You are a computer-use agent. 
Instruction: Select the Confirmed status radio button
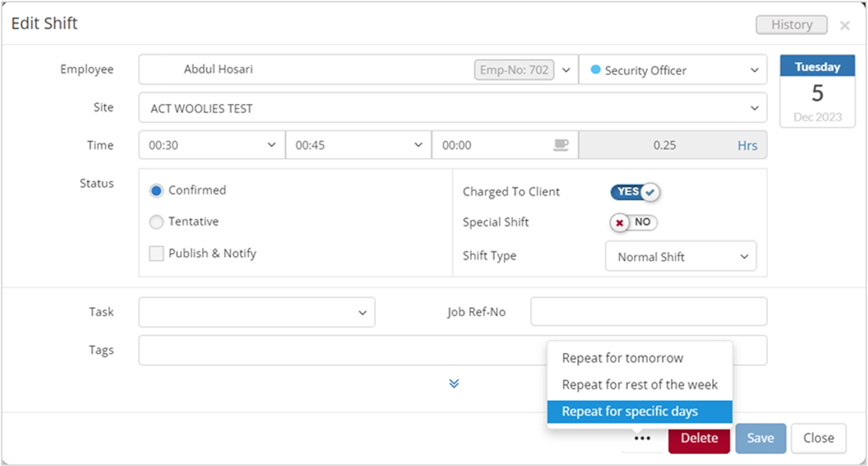coord(157,190)
